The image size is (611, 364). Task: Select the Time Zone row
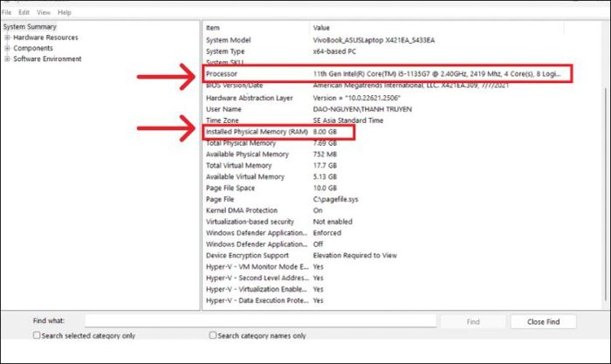pos(384,120)
